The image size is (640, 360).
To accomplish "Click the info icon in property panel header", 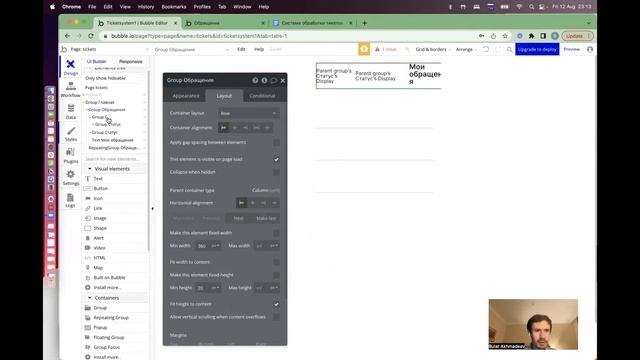I will tap(264, 80).
